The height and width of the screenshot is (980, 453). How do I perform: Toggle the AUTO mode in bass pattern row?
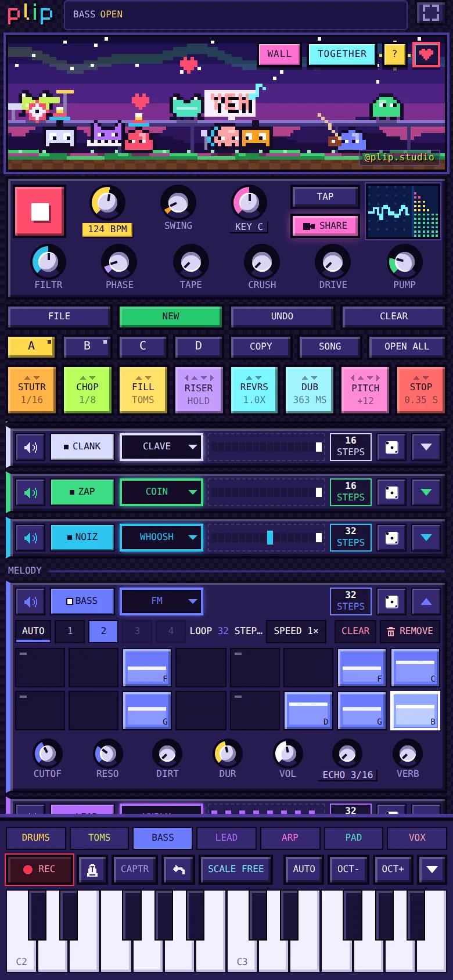click(x=33, y=631)
